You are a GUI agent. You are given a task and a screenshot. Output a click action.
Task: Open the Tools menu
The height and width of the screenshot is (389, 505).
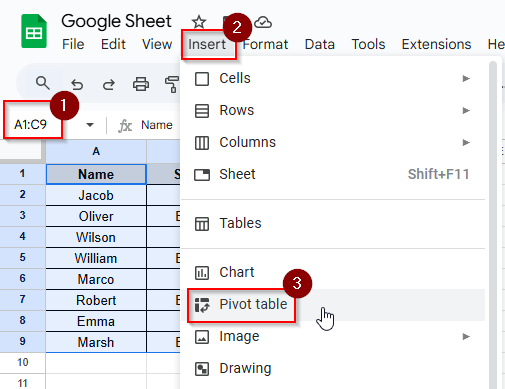tap(368, 44)
